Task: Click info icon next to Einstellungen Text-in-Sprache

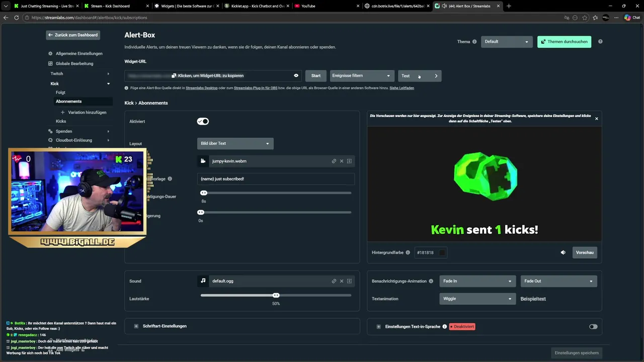Action: [444, 326]
